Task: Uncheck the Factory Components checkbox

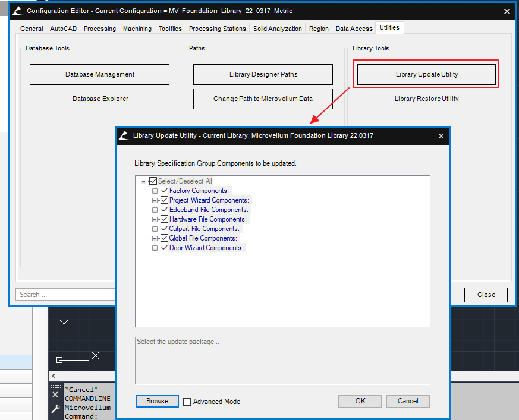Action: [x=165, y=191]
